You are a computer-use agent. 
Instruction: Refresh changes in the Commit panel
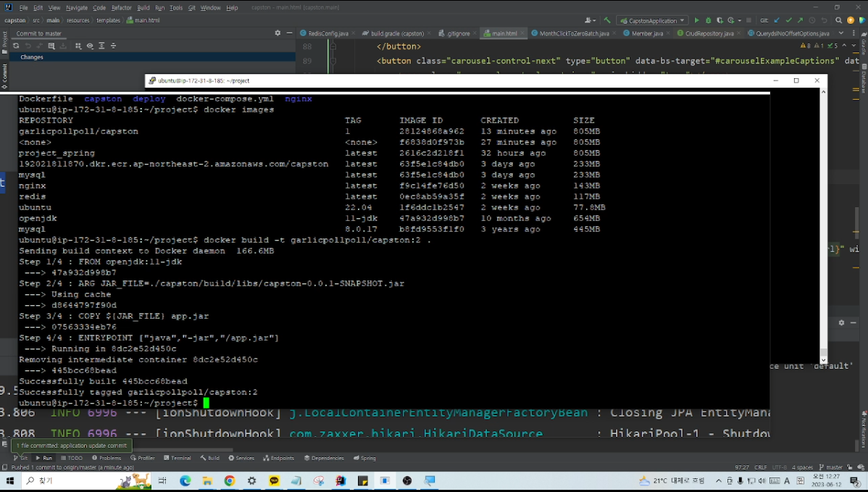click(16, 46)
